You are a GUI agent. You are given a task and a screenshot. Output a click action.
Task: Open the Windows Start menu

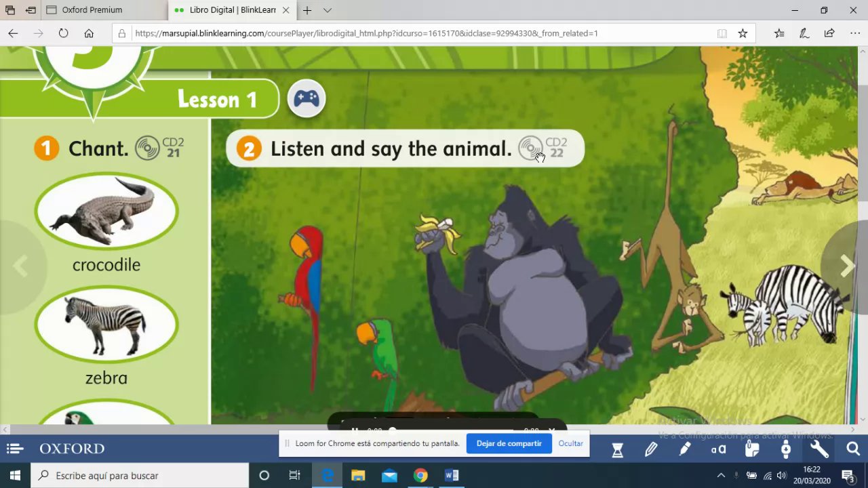15,476
